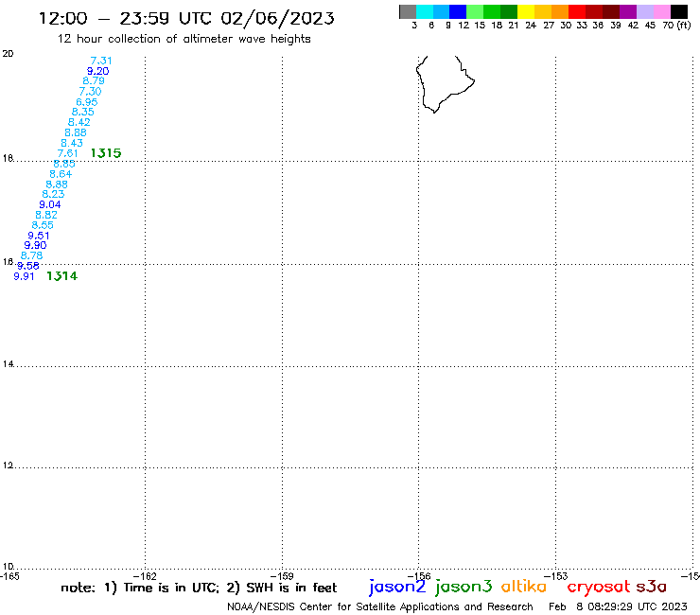Click the pink swatch in the legend
The height and width of the screenshot is (615, 700).
662,11
